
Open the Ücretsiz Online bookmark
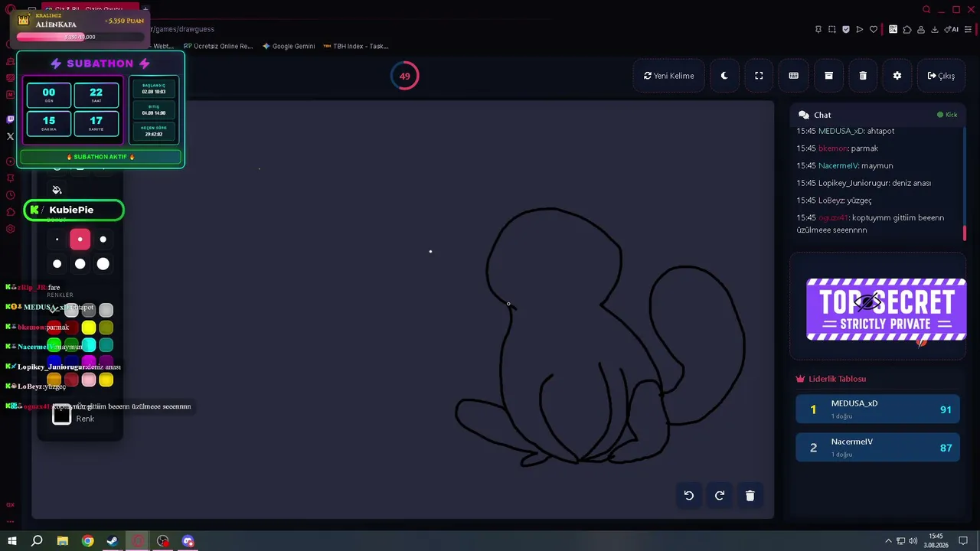point(218,46)
